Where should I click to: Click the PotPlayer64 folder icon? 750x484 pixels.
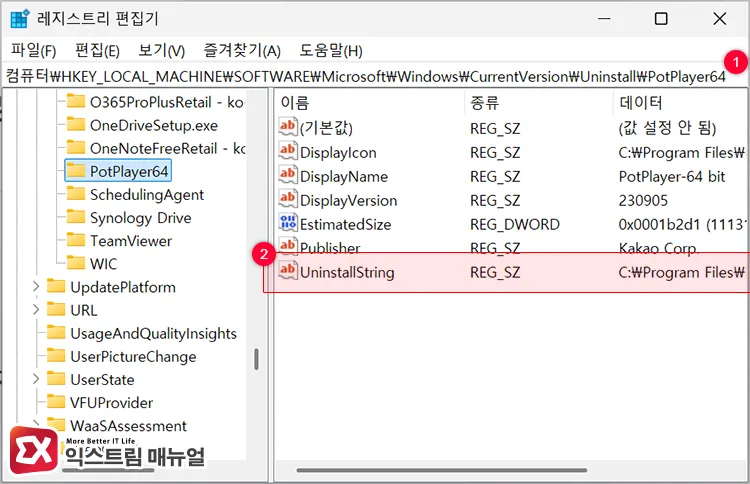pyautogui.click(x=76, y=171)
